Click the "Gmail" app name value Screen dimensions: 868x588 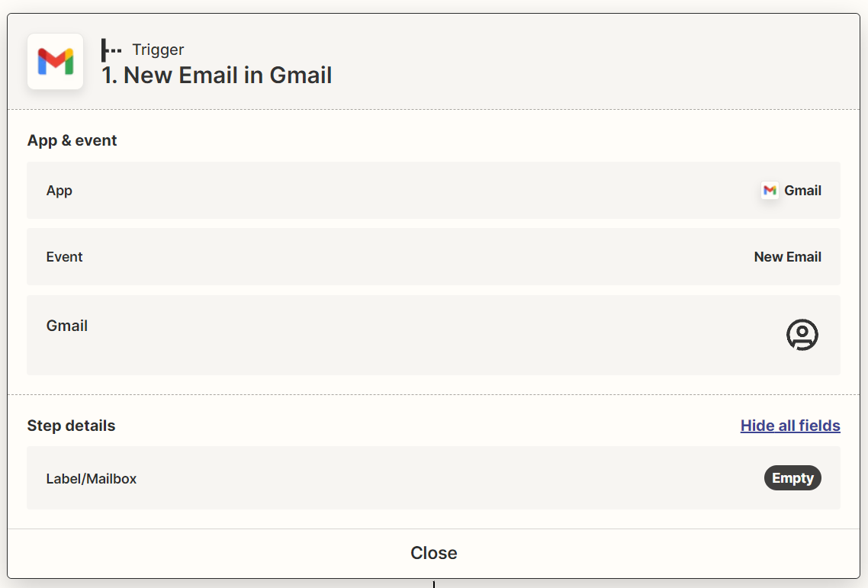point(802,191)
